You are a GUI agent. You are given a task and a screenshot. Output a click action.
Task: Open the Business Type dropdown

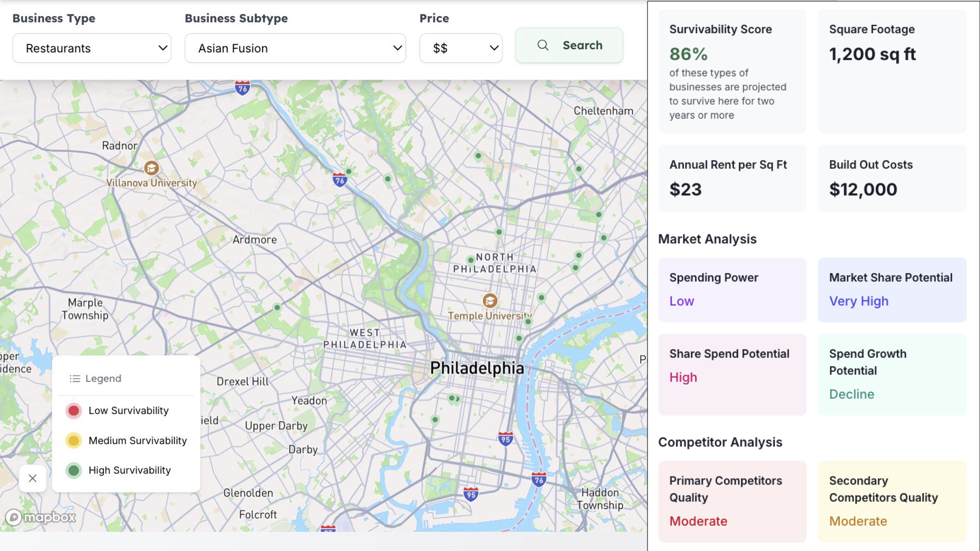click(91, 47)
